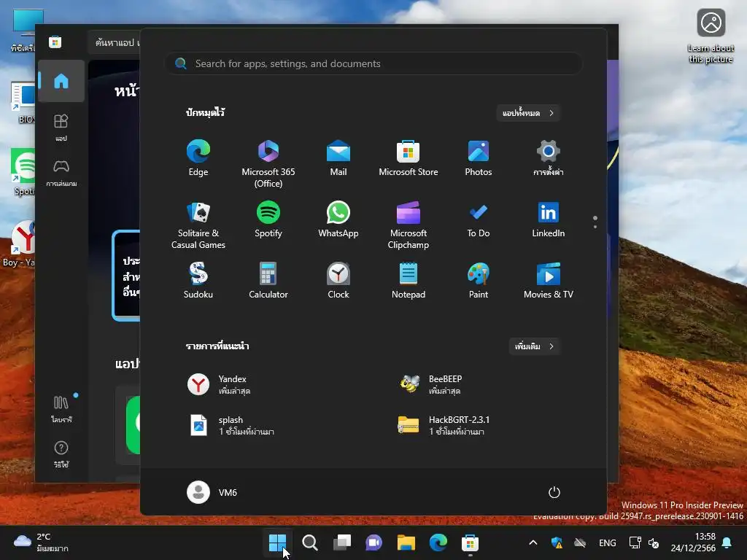Open Help in Microsoft Store sidebar

click(x=61, y=454)
